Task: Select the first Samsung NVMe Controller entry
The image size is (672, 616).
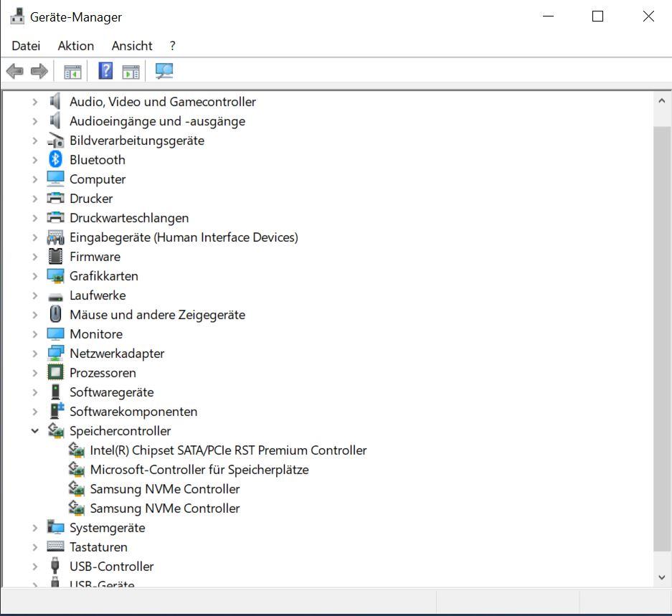Action: click(164, 488)
